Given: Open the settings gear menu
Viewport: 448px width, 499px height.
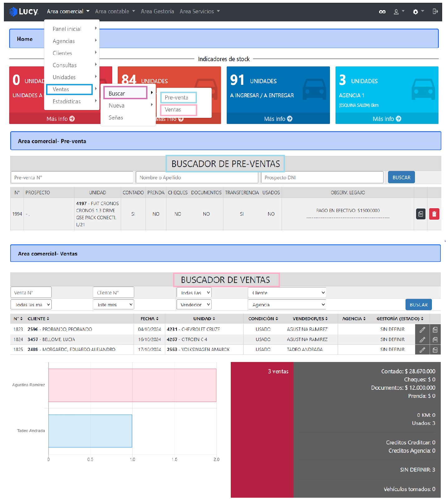Looking at the screenshot, I should point(418,12).
